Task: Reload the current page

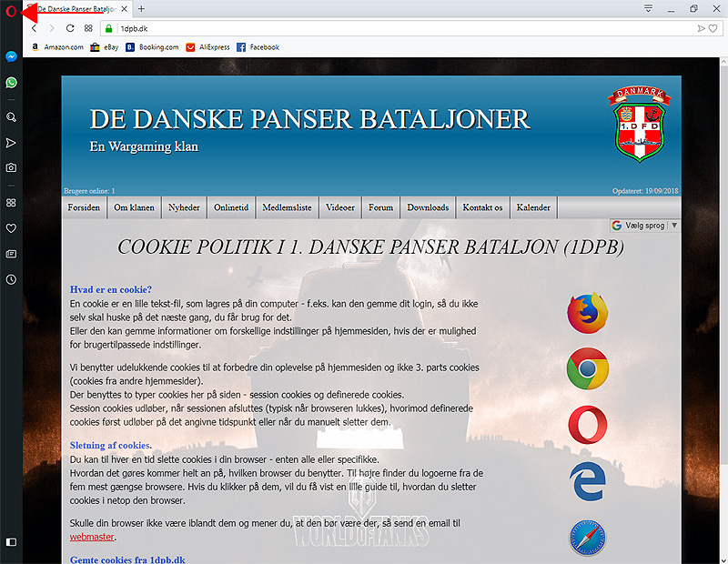Action: point(70,28)
